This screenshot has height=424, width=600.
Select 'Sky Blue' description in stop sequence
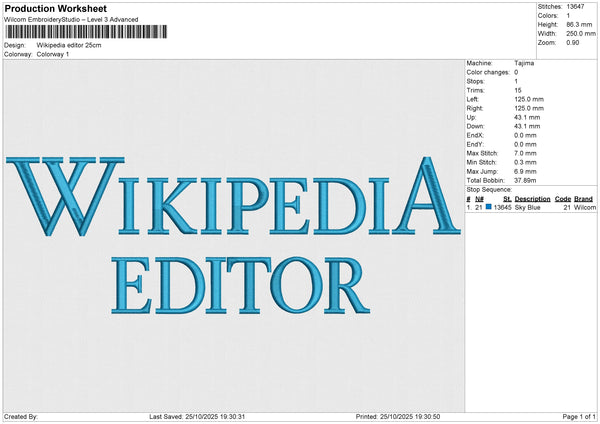[527, 207]
